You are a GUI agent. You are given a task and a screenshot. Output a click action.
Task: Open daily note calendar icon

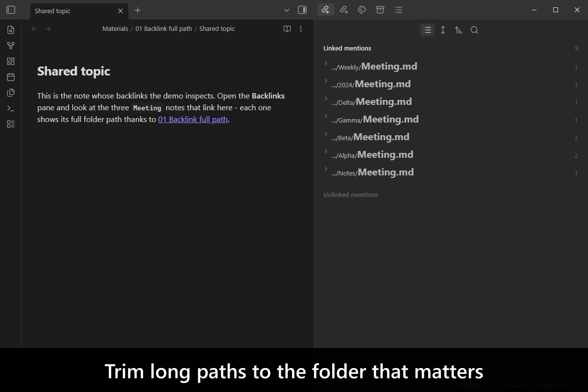click(11, 77)
